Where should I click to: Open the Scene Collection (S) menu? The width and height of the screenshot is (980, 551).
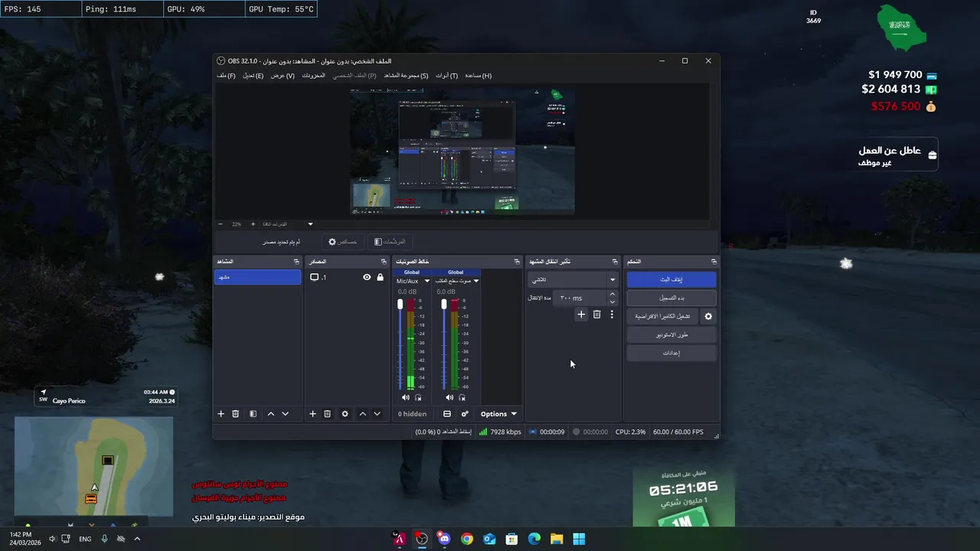point(406,76)
